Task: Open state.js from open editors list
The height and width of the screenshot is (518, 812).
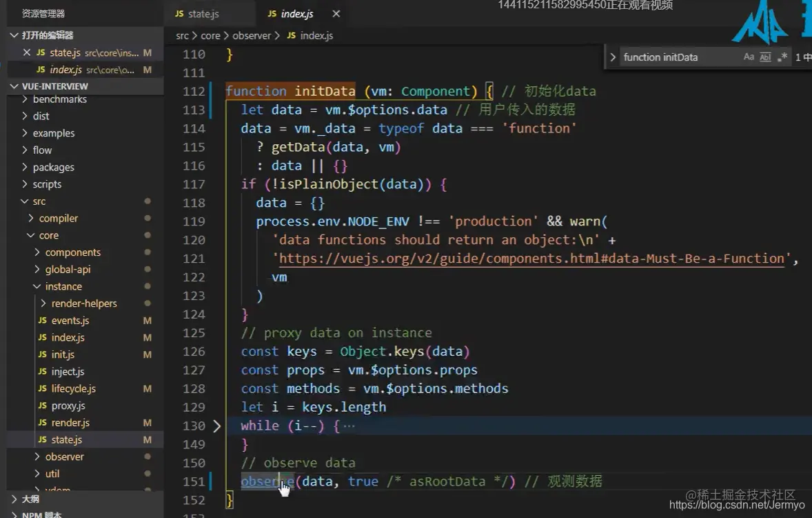Action: point(85,52)
